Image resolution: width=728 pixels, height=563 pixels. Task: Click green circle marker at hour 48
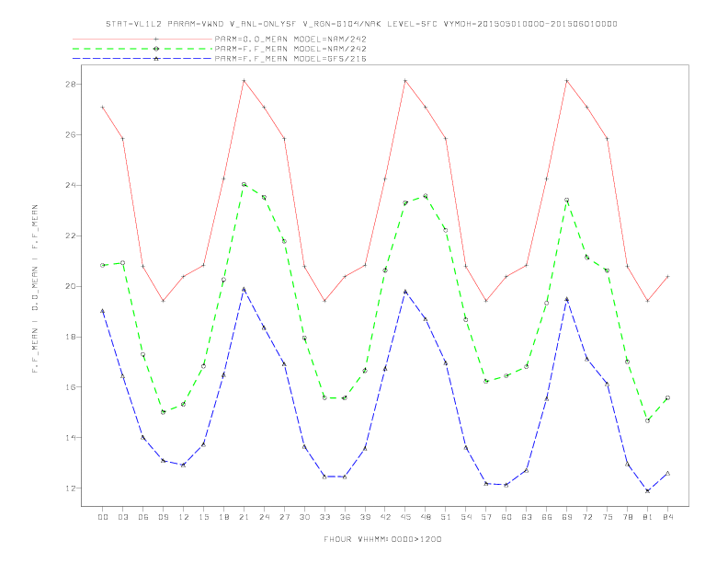426,196
